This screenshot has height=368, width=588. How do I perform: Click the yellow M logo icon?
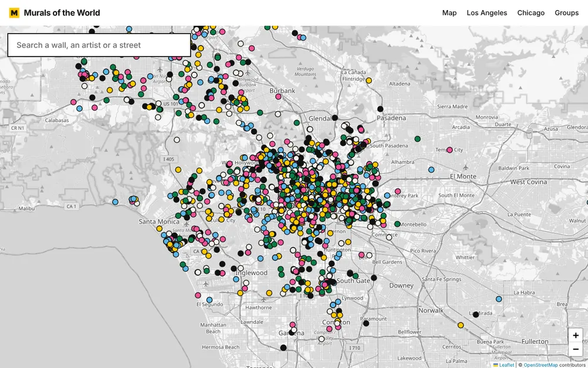point(14,13)
